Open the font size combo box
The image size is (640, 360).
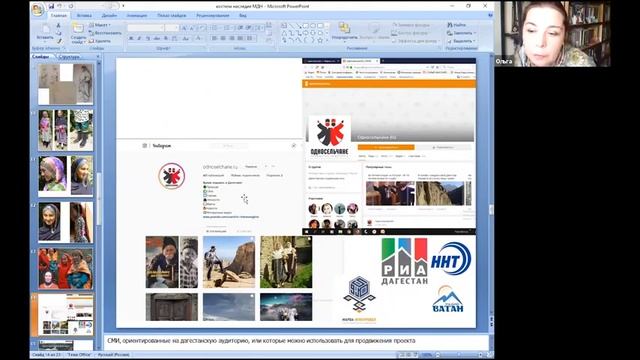(x=172, y=28)
